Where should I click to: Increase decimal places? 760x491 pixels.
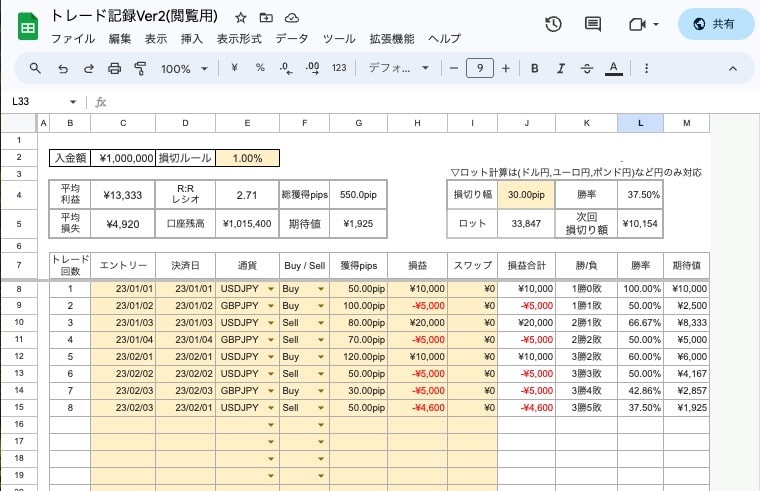[313, 68]
